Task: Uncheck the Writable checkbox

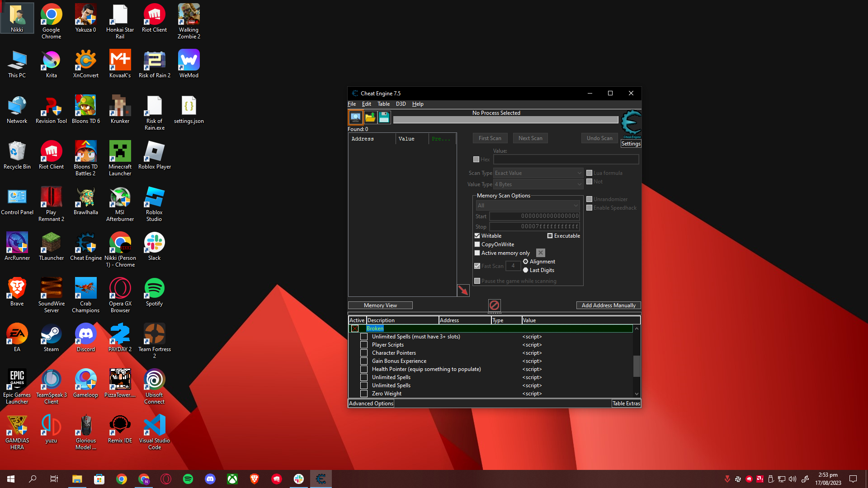Action: (x=477, y=236)
